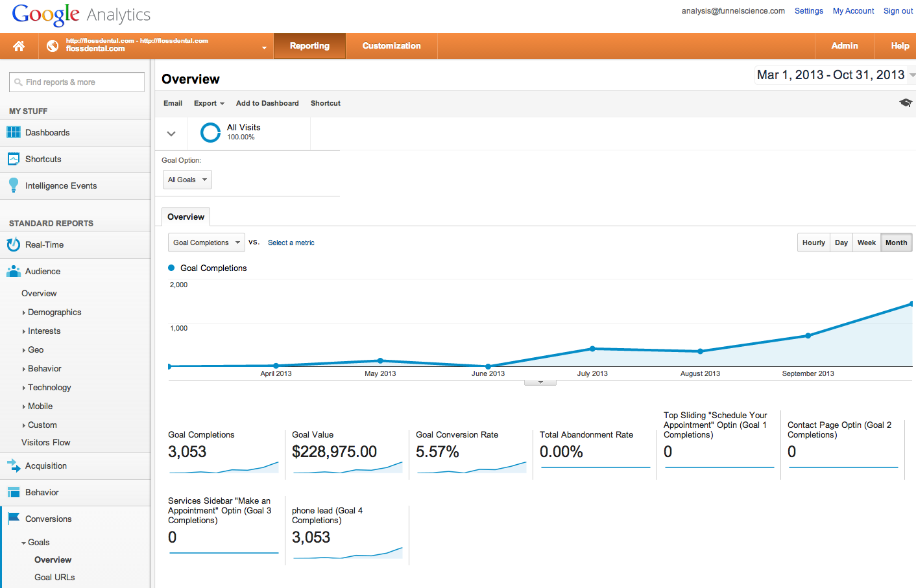Open the Reporting tab
The image size is (916, 588).
pyautogui.click(x=309, y=46)
